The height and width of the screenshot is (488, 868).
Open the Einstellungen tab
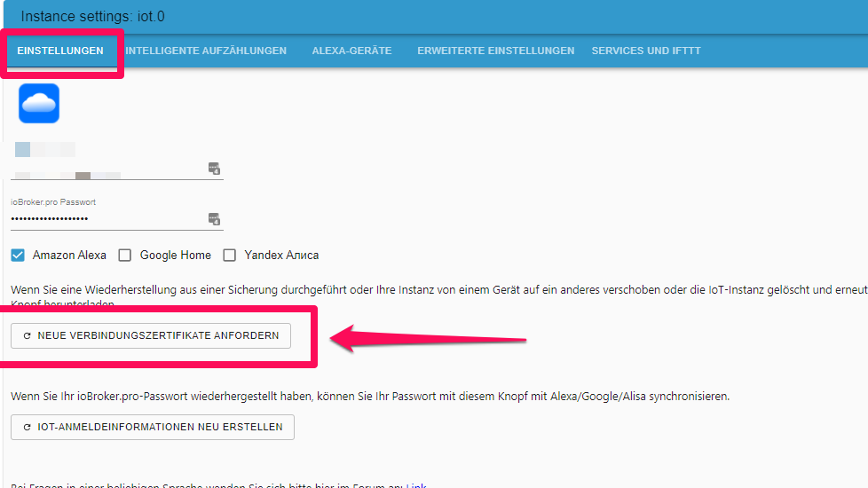point(60,51)
